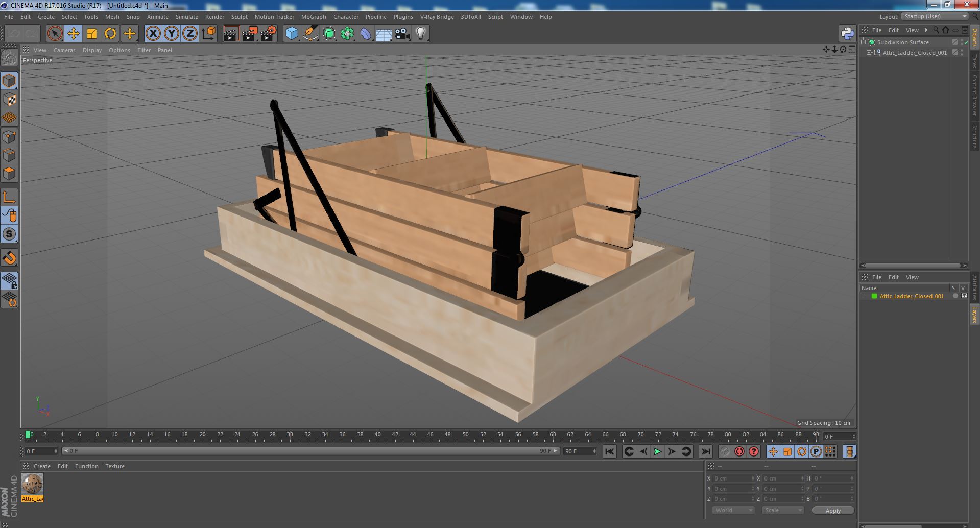This screenshot has height=528, width=980.
Task: Toggle Attic_Ladder_Closed_001 layer visibility icon
Action: [x=964, y=296]
